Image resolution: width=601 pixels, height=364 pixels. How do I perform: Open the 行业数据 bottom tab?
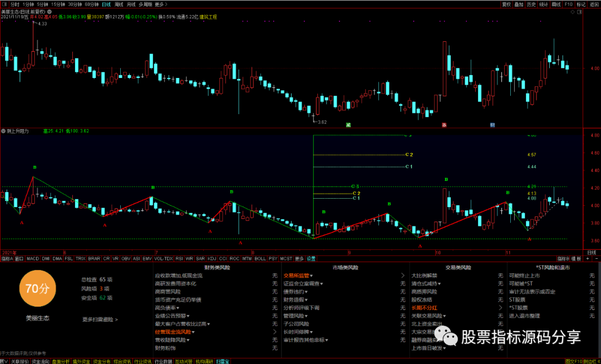pyautogui.click(x=163, y=361)
